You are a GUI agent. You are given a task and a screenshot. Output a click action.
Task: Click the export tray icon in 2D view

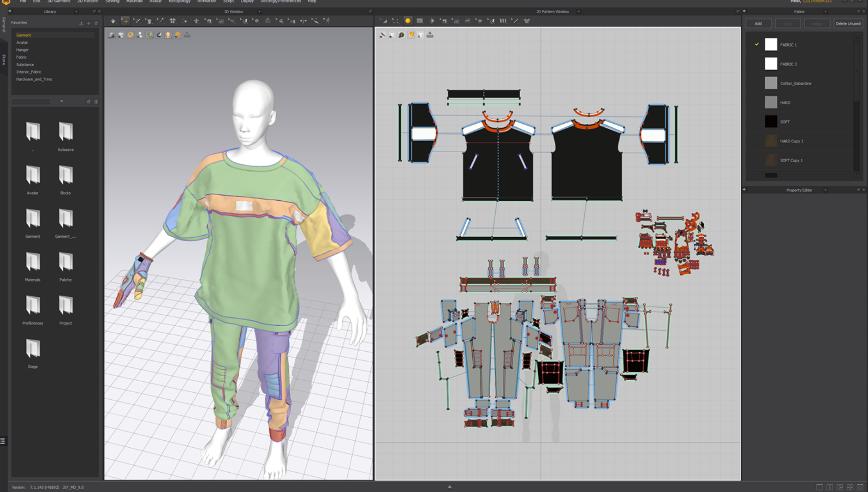point(430,35)
